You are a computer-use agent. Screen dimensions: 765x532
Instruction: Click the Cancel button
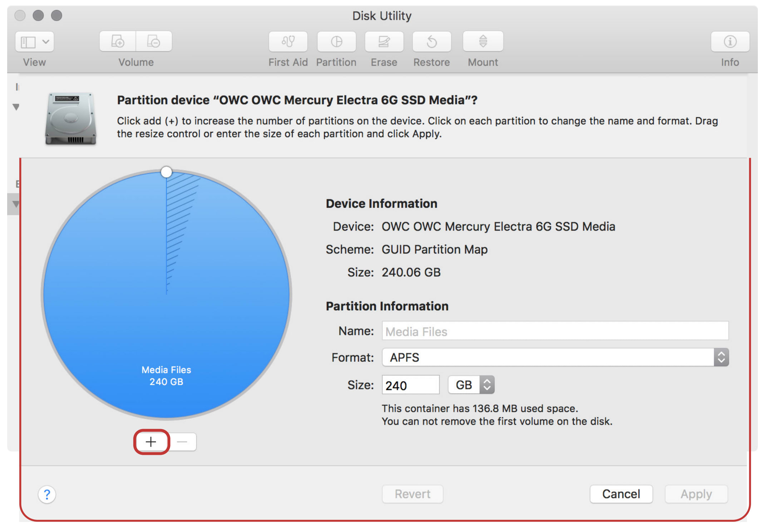point(621,494)
